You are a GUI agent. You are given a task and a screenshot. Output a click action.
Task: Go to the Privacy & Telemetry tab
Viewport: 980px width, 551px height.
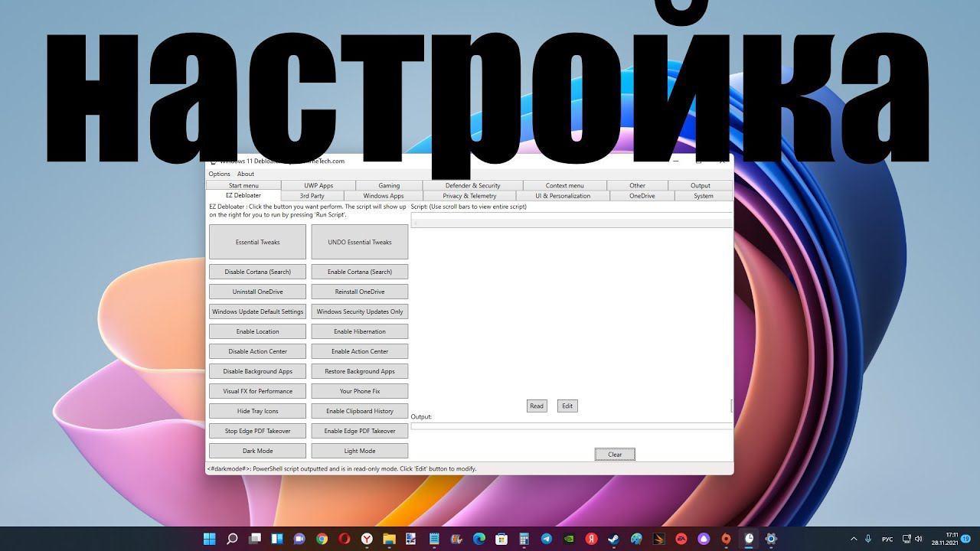(x=469, y=196)
